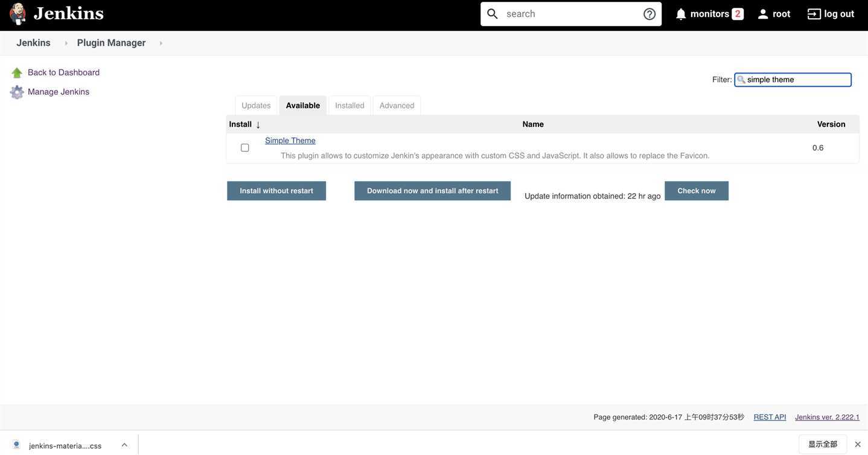Sort by the Install column header

coord(244,124)
